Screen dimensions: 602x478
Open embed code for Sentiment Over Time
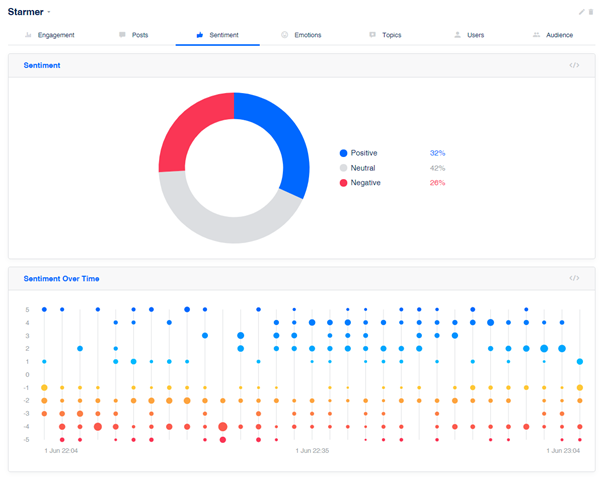[x=574, y=278]
